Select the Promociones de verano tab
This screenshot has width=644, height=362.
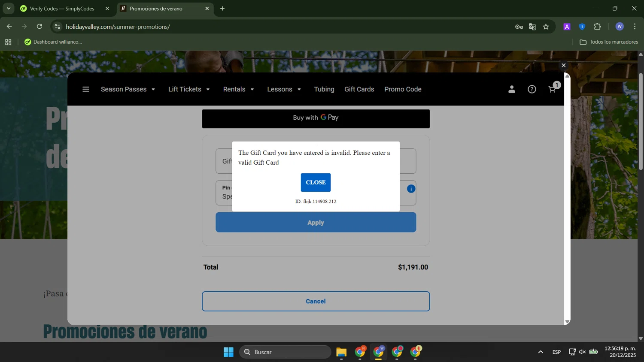point(156,9)
